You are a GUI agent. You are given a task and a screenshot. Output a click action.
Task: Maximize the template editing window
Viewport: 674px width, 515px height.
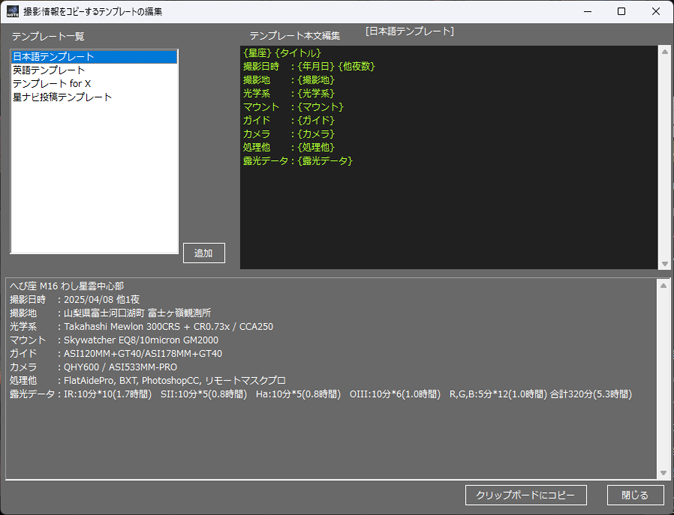(x=621, y=11)
